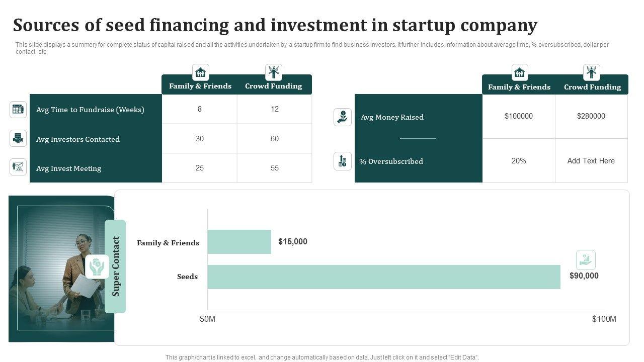Screen dimensions: 644x362
Task: Click the handshake icon beside Avg Investors Contacted
Action: (x=18, y=138)
